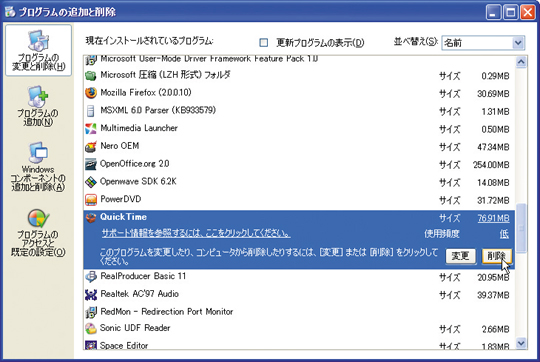Click the program list scrollbar thumb
540x362 pixels.
coord(521,228)
